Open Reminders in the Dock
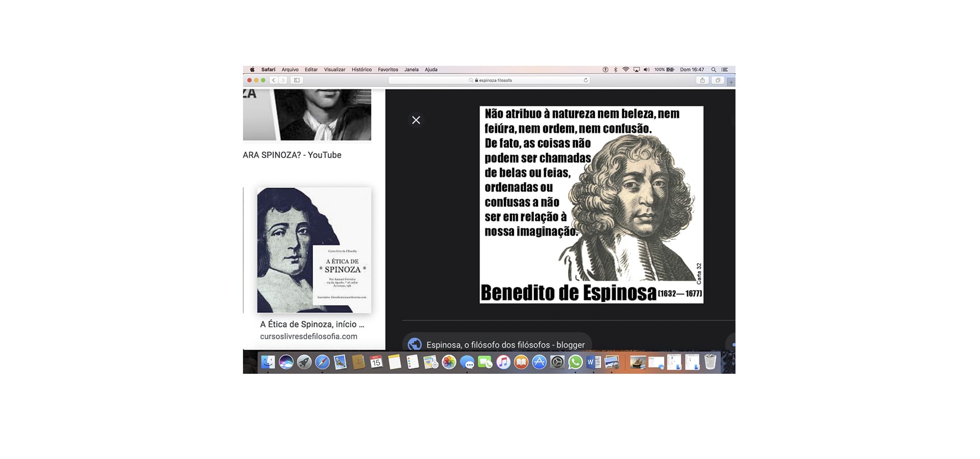This screenshot has width=980, height=459. 412,362
